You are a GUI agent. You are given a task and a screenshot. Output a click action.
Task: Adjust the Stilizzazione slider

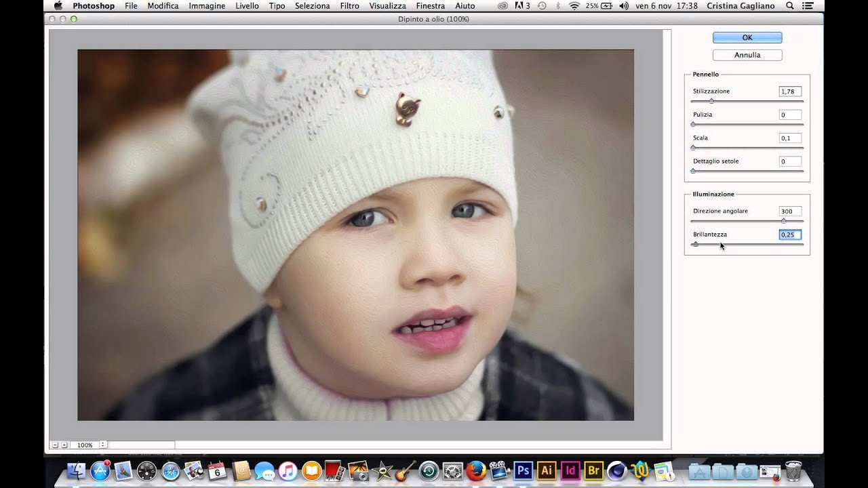[747, 101]
